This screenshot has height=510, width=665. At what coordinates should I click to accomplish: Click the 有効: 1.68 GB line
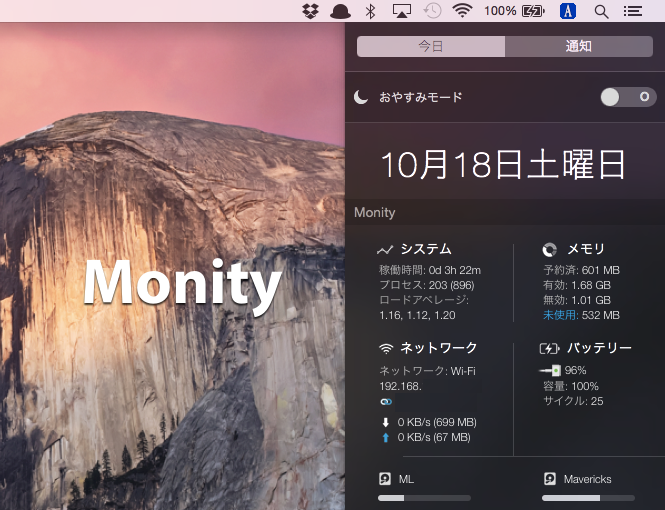click(x=577, y=285)
